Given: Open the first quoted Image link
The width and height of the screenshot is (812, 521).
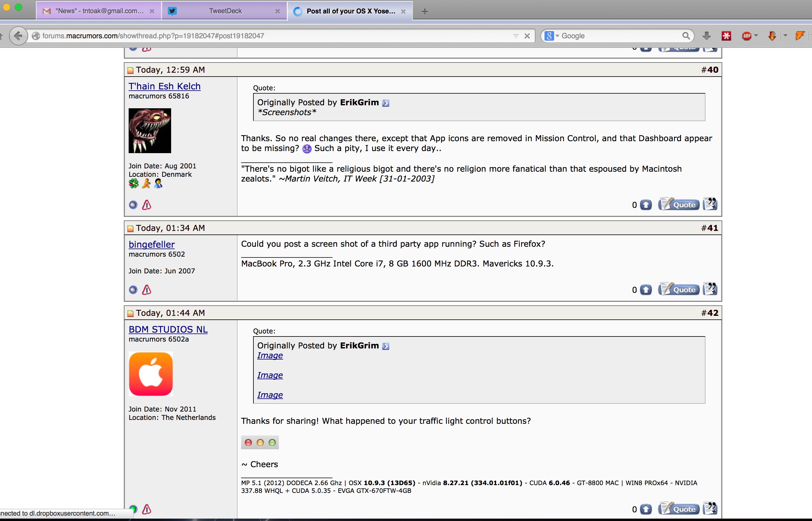Looking at the screenshot, I should tap(270, 356).
